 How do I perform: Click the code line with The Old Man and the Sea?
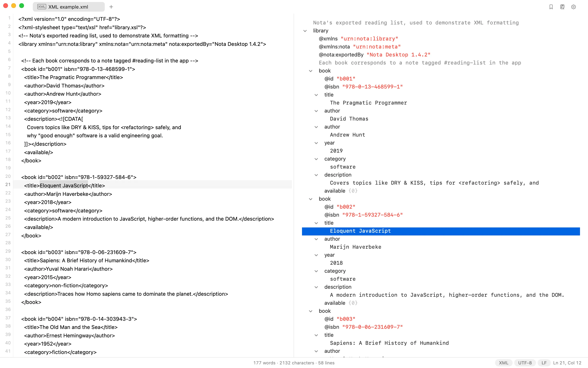(71, 327)
